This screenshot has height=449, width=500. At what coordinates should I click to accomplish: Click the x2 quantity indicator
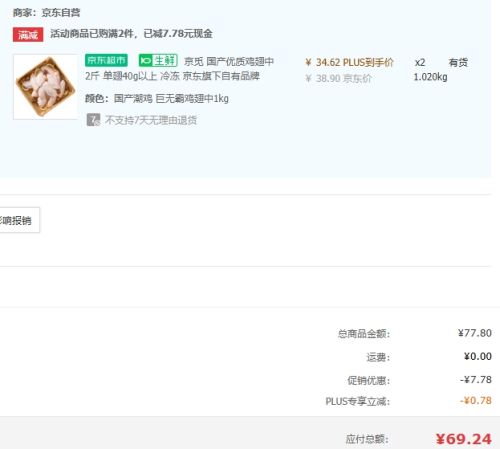420,62
